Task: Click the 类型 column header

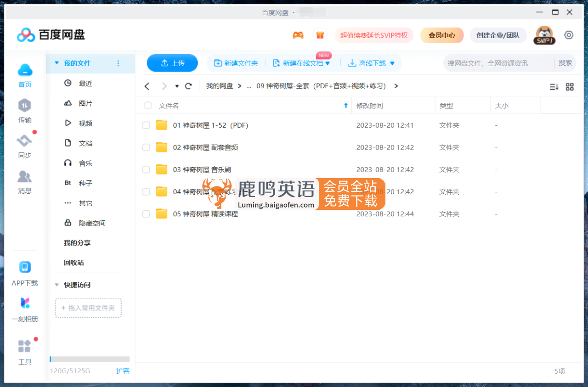Action: tap(446, 106)
